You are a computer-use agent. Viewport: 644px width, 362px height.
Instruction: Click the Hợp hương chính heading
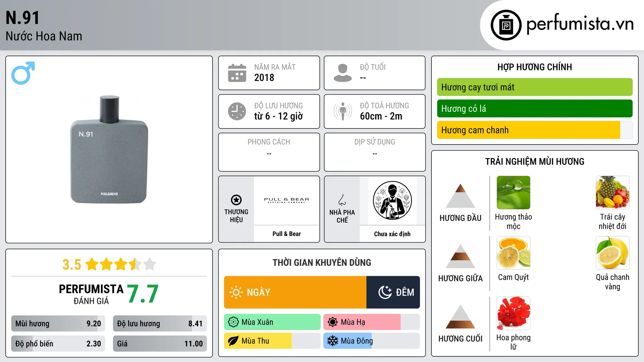535,67
